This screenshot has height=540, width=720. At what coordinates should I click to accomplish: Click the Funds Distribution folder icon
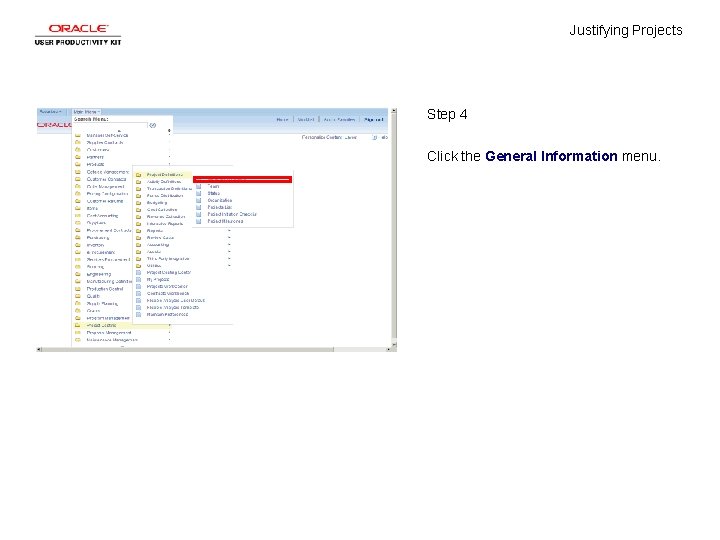tap(139, 196)
